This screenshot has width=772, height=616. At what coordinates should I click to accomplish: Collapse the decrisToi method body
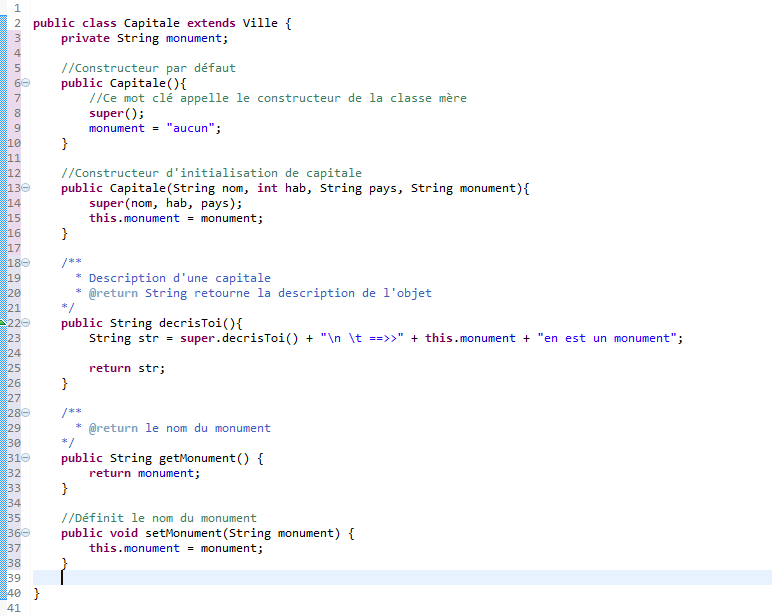[26, 323]
